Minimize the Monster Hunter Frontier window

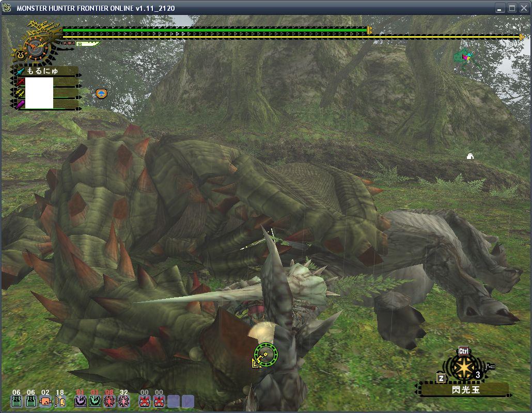point(499,8)
